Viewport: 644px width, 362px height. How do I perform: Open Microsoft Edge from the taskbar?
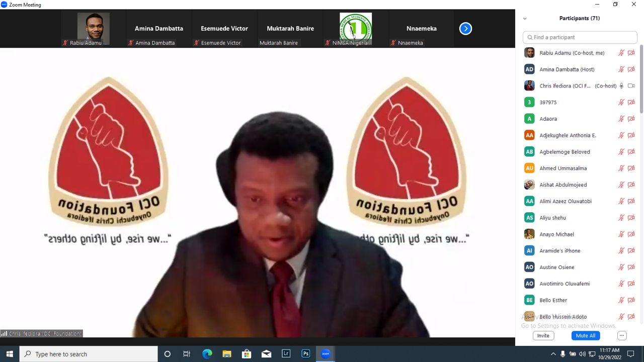207,354
